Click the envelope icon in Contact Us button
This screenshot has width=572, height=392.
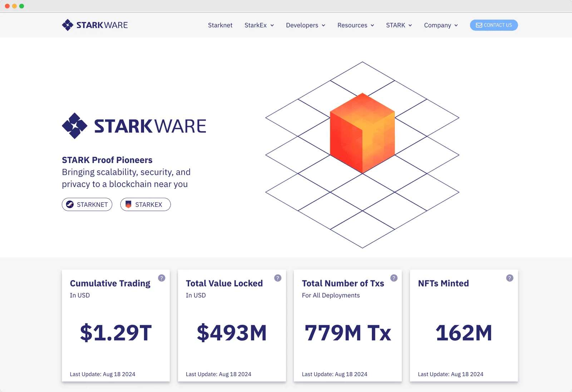479,25
